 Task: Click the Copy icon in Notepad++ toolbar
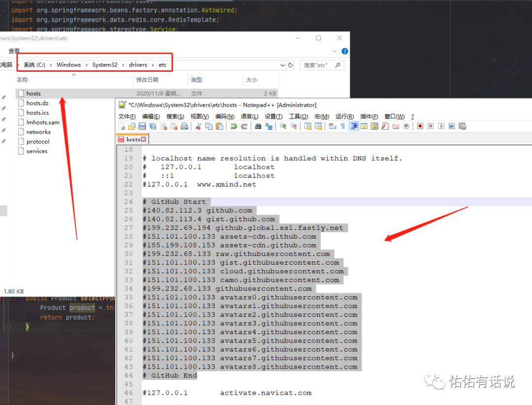pos(209,126)
